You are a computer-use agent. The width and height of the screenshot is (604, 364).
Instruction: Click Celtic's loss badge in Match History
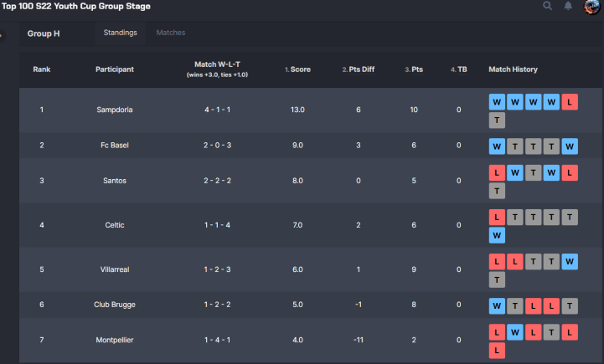click(x=497, y=217)
